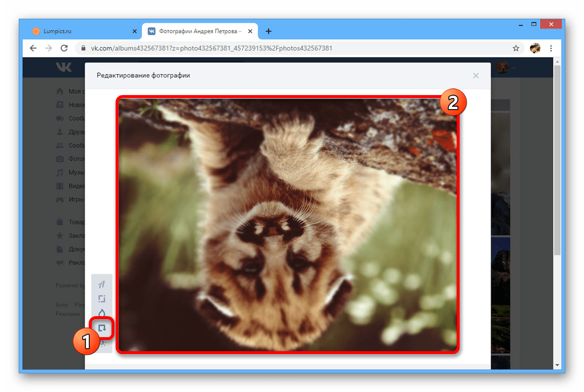This screenshot has width=584, height=392.
Task: Minimize the browser window
Action: [x=521, y=24]
